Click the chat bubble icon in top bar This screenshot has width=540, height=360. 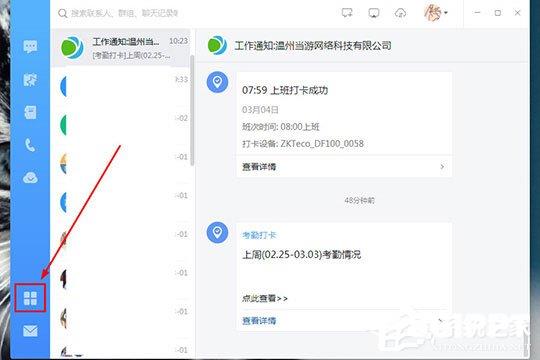click(347, 13)
